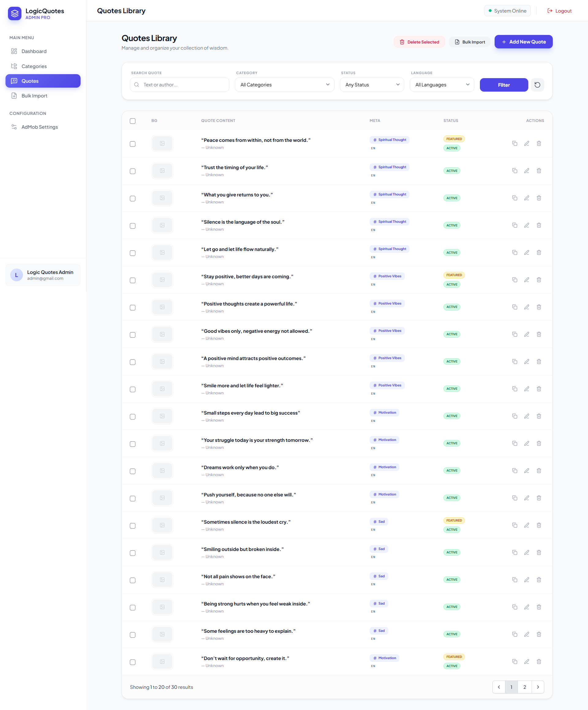
Task: Click the Add New Quote button
Action: coord(523,42)
